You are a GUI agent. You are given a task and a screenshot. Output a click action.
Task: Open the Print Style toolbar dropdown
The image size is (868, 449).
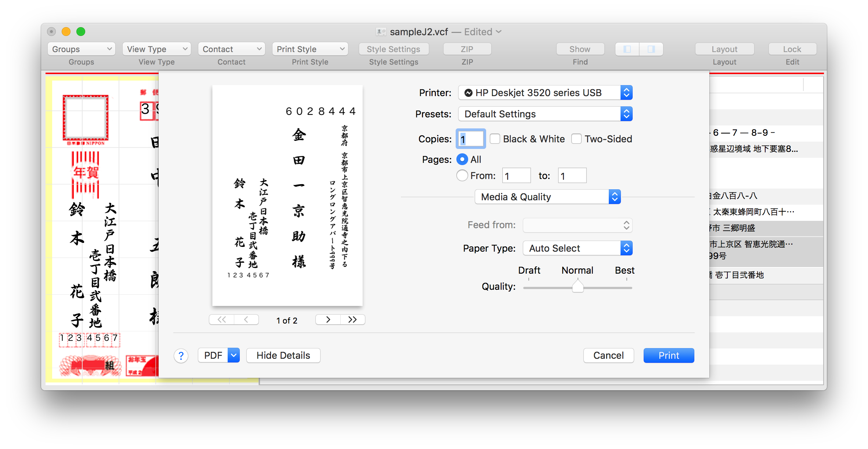tap(310, 49)
